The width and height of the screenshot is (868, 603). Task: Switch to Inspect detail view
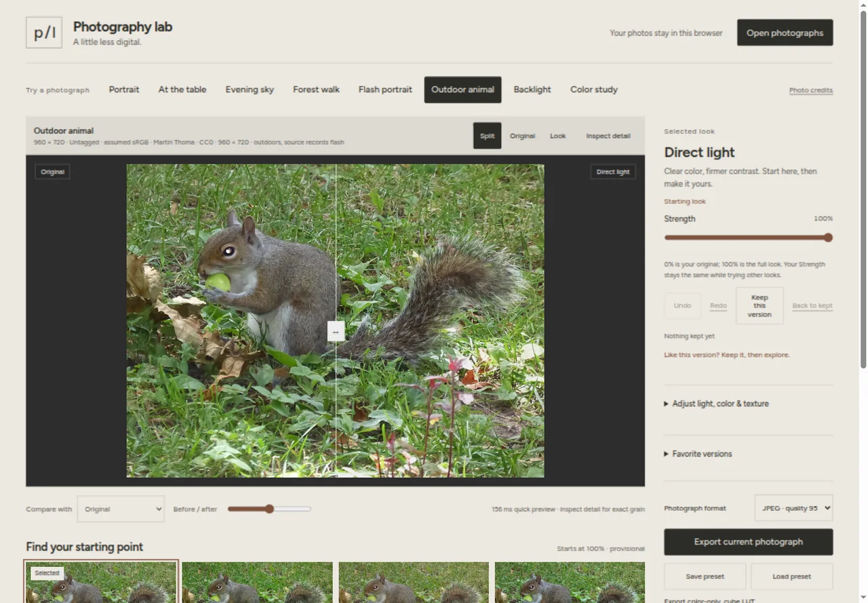click(x=608, y=136)
